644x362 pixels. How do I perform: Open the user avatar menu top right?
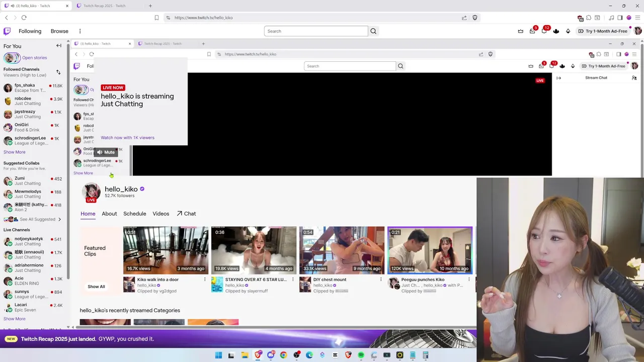pos(637,31)
